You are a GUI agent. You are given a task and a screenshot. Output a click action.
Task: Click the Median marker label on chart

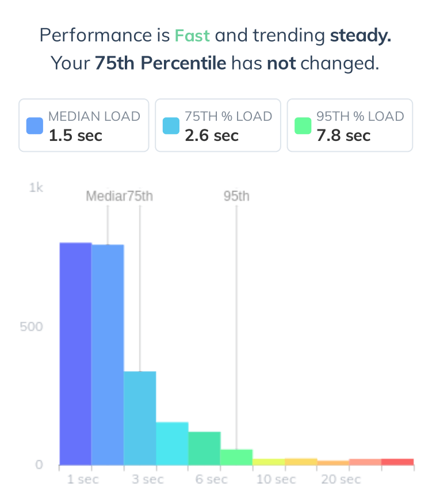coord(105,196)
